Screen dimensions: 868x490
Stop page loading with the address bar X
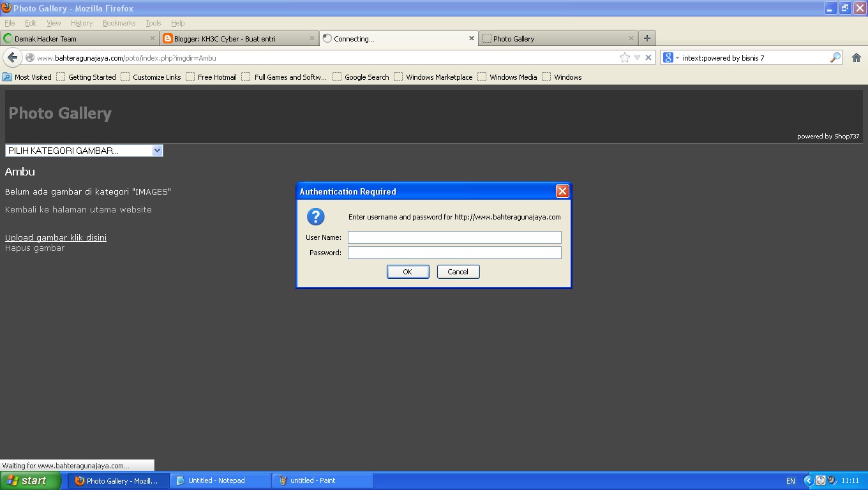point(648,57)
